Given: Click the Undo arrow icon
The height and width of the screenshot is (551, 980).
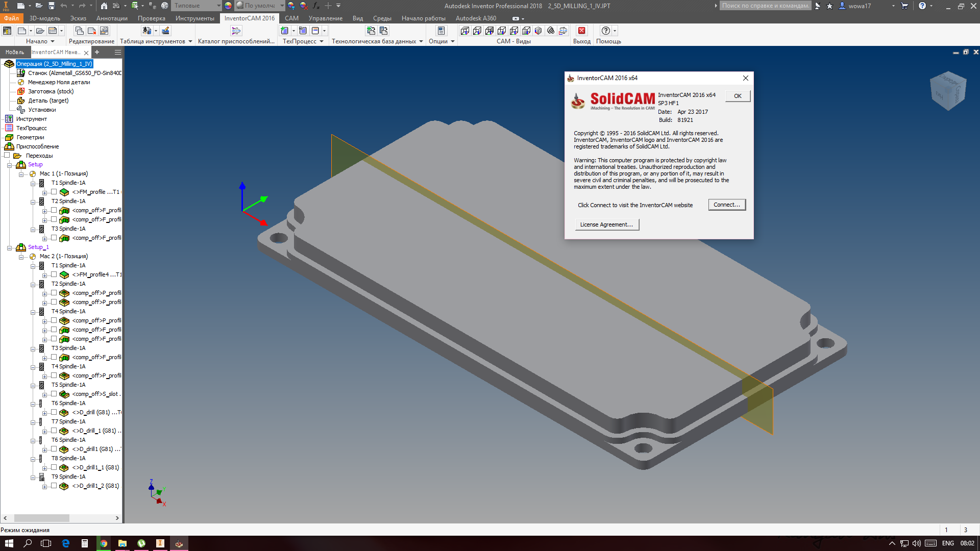Looking at the screenshot, I should 63,6.
